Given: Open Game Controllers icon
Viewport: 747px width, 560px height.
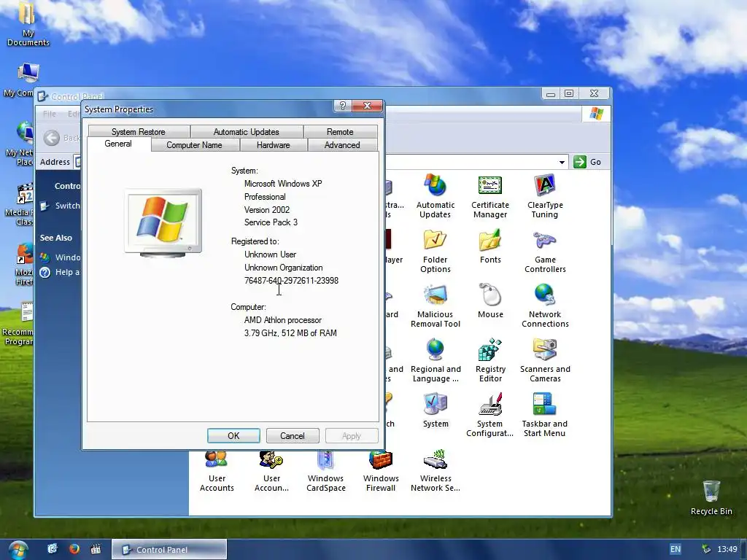Looking at the screenshot, I should point(545,251).
